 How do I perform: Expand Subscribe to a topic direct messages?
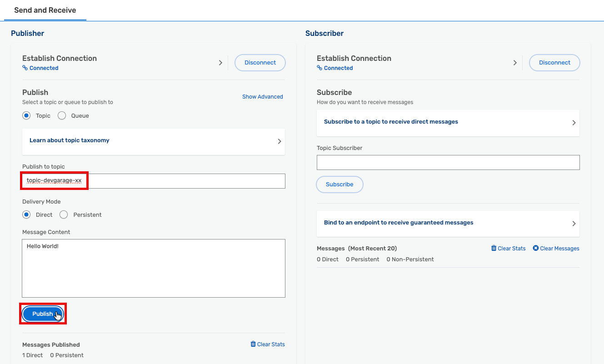(448, 123)
